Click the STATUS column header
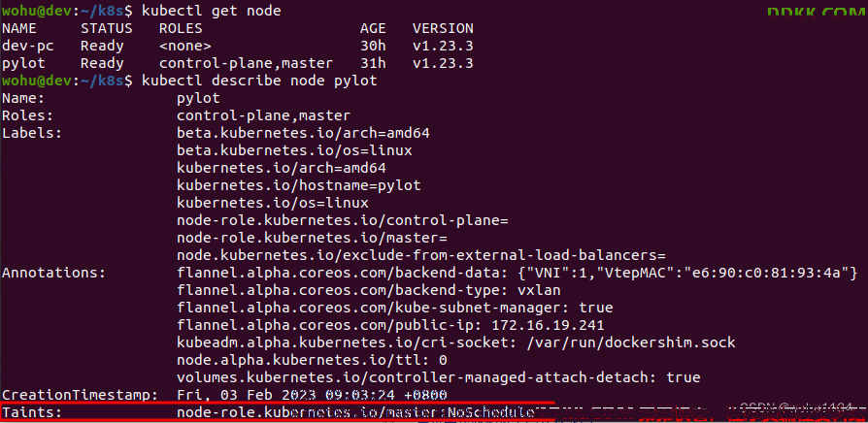The image size is (868, 423). [x=107, y=28]
